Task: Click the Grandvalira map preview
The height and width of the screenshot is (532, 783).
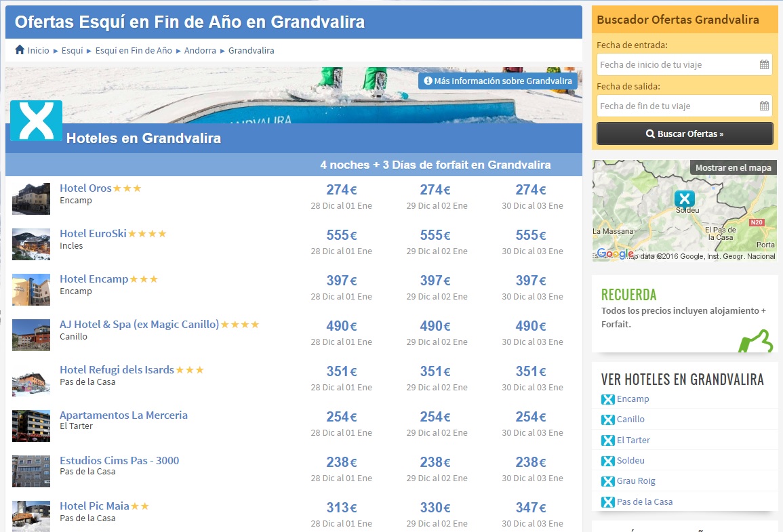Action: pos(685,211)
